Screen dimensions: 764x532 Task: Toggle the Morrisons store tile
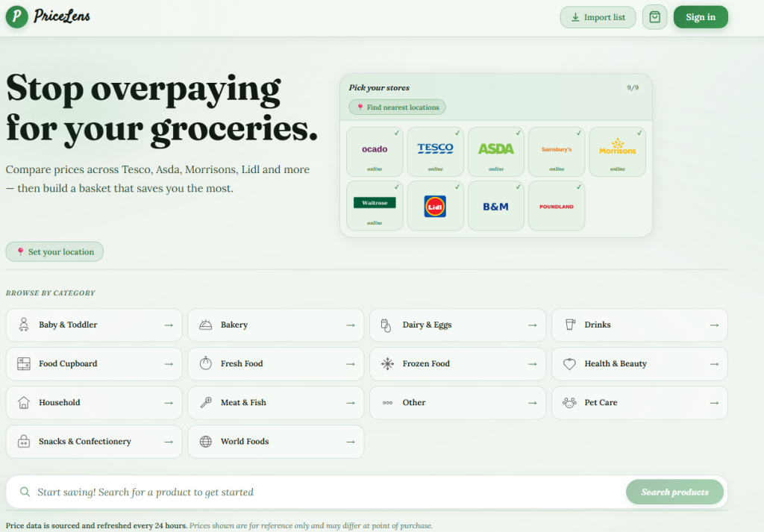(x=617, y=151)
